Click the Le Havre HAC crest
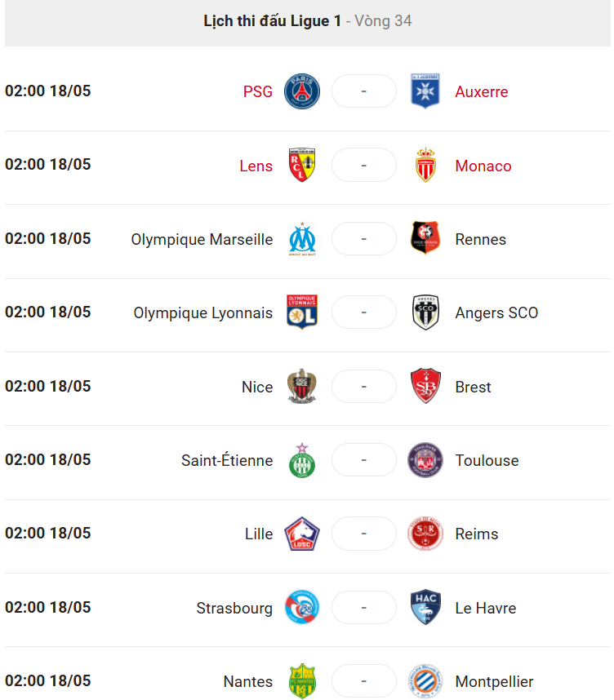 point(425,607)
